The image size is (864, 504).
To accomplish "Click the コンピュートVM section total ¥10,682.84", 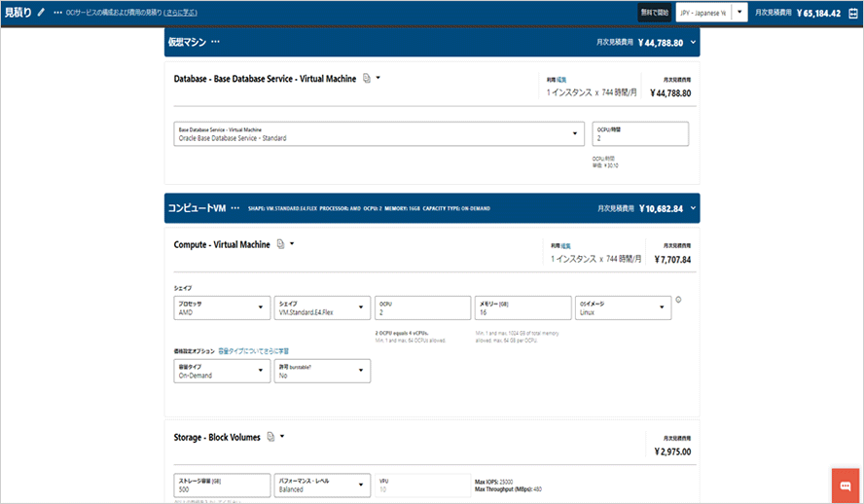I will 661,209.
